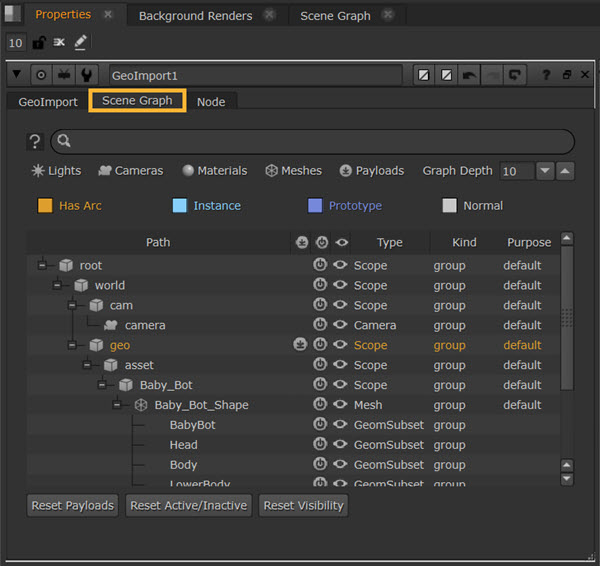This screenshot has height=566, width=600.
Task: Open the Graph Depth dropdown arrow
Action: [x=545, y=171]
